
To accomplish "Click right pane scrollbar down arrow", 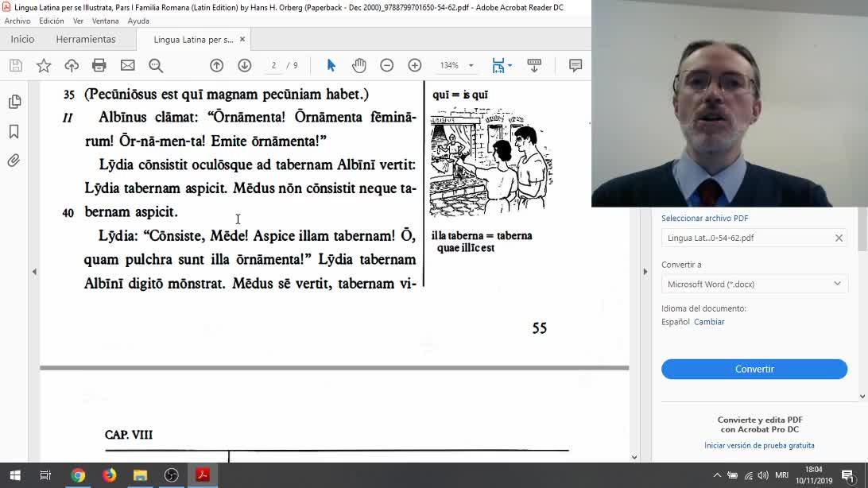I will (x=862, y=396).
